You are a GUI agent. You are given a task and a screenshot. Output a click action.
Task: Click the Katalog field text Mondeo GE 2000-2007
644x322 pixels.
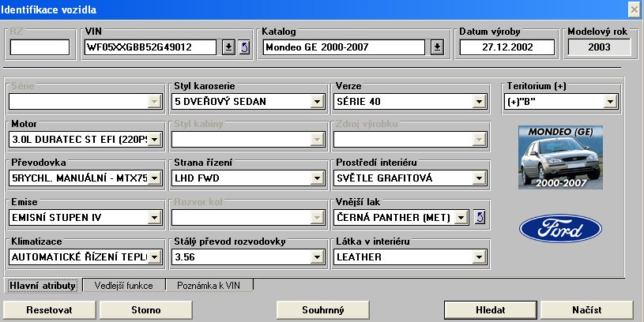[317, 47]
